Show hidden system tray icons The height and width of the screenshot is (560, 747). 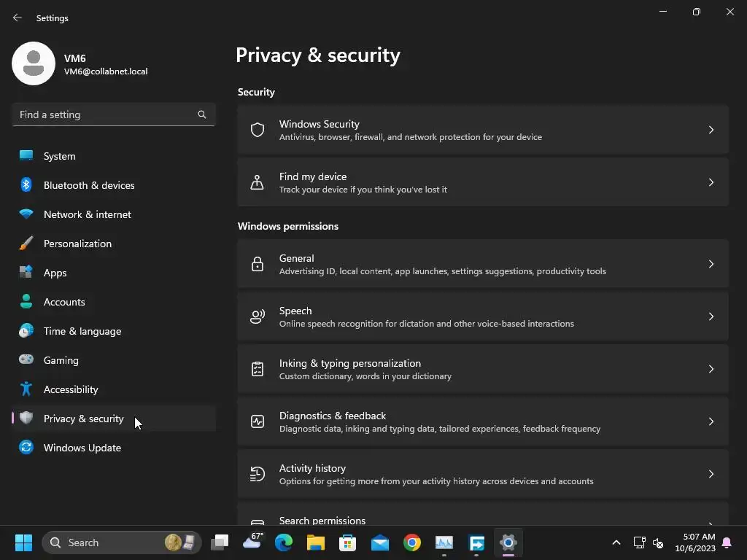tap(616, 542)
